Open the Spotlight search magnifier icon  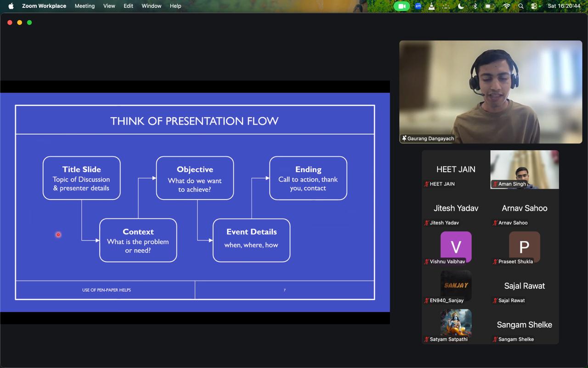(x=520, y=6)
